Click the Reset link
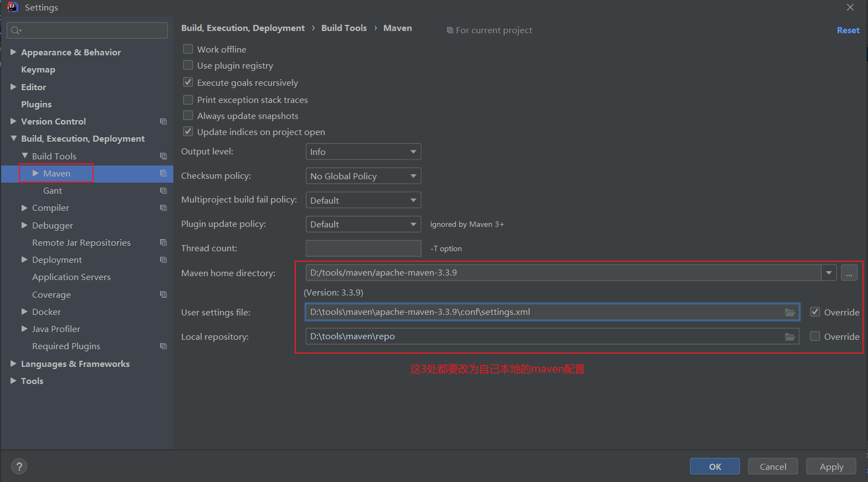 (x=848, y=30)
